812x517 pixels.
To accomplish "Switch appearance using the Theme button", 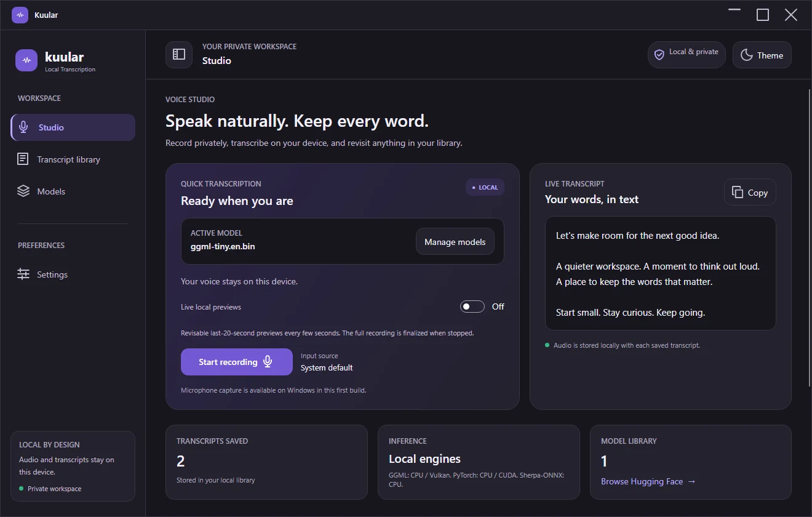I will click(762, 55).
